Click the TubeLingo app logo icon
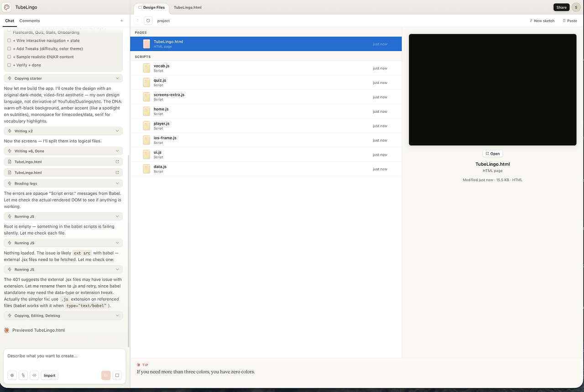Viewport: 584px width, 392px height. 7,7
